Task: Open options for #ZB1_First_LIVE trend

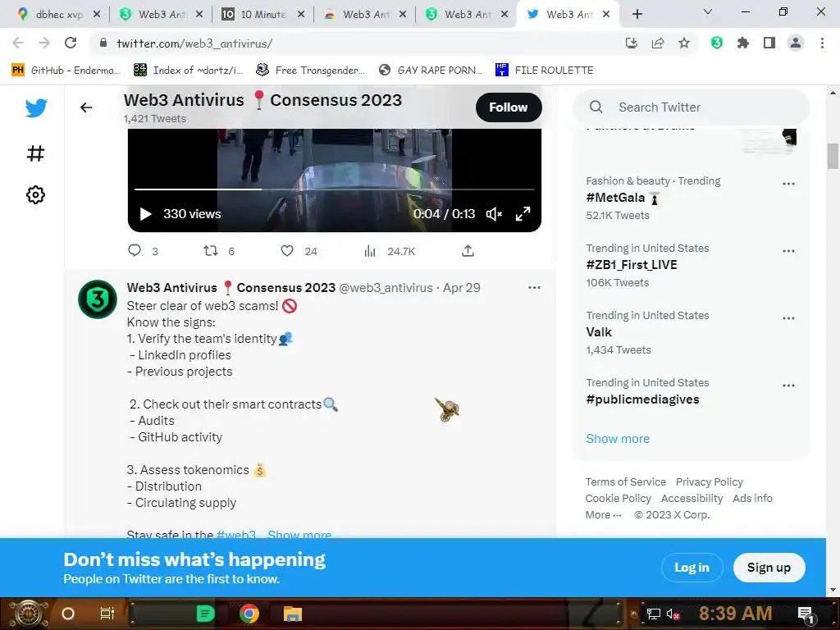Action: pos(788,251)
